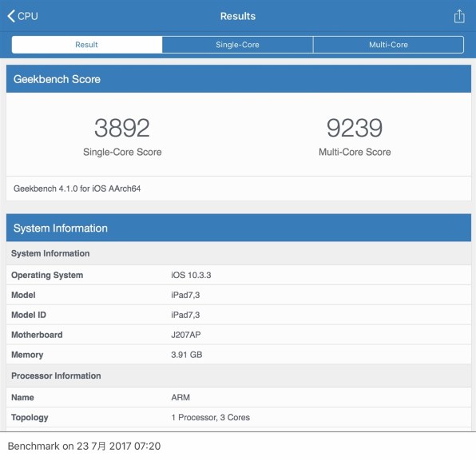Image resolution: width=476 pixels, height=461 pixels.
Task: Click the Single-Core Score label
Action: point(122,152)
